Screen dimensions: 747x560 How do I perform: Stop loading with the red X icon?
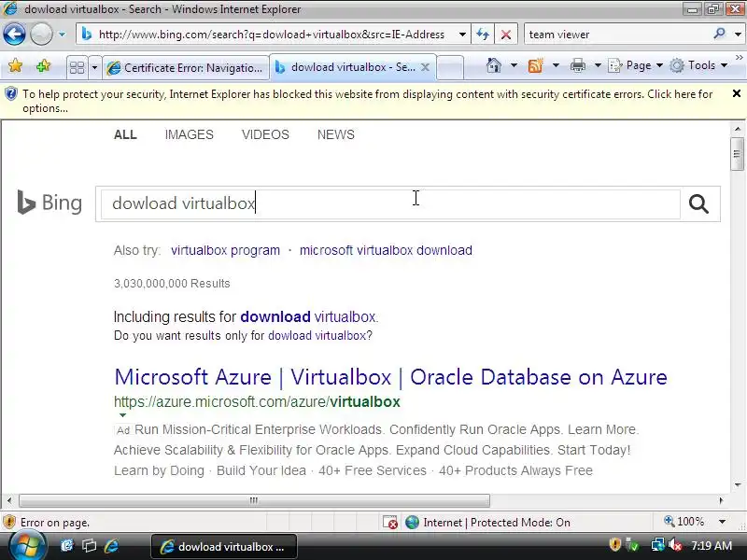[x=506, y=35]
